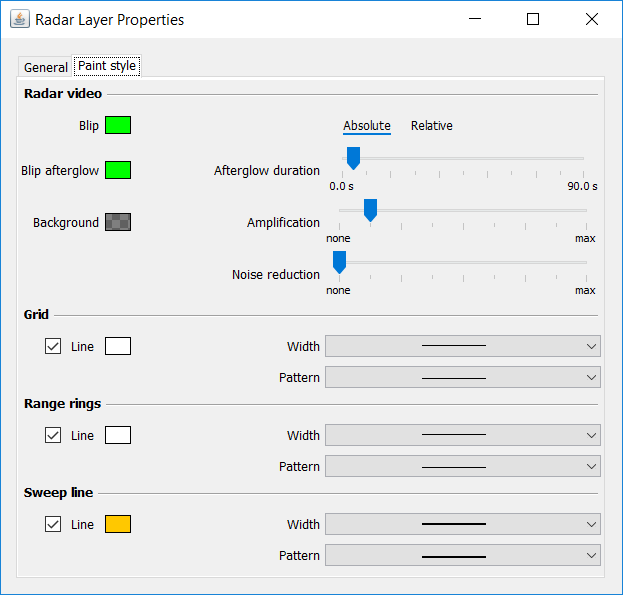Click the 0.0 s afterglow minimum label
This screenshot has width=623, height=595.
(341, 186)
